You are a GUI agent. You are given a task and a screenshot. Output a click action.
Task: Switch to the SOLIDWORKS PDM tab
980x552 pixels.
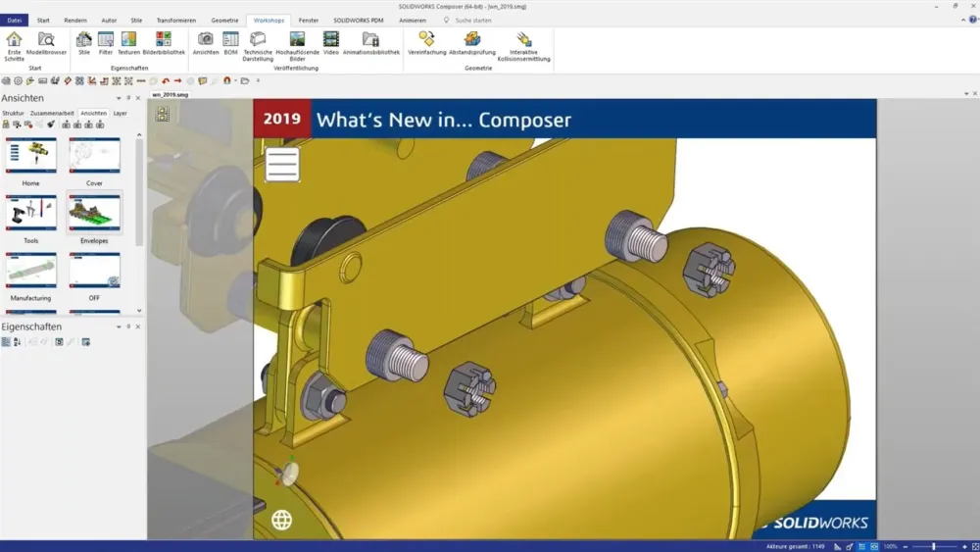(x=358, y=20)
